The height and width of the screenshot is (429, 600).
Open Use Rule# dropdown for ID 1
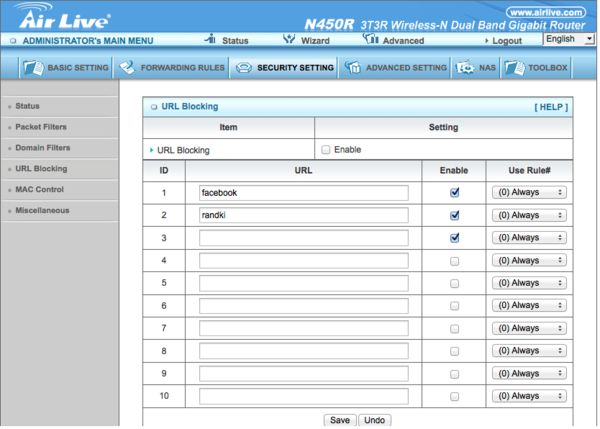pos(529,192)
